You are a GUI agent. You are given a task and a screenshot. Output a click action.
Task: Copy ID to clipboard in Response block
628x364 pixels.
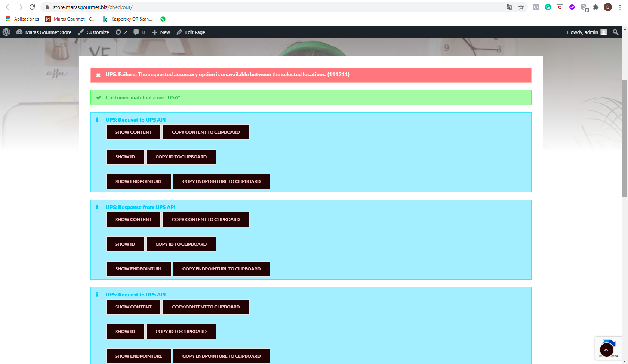[181, 244]
